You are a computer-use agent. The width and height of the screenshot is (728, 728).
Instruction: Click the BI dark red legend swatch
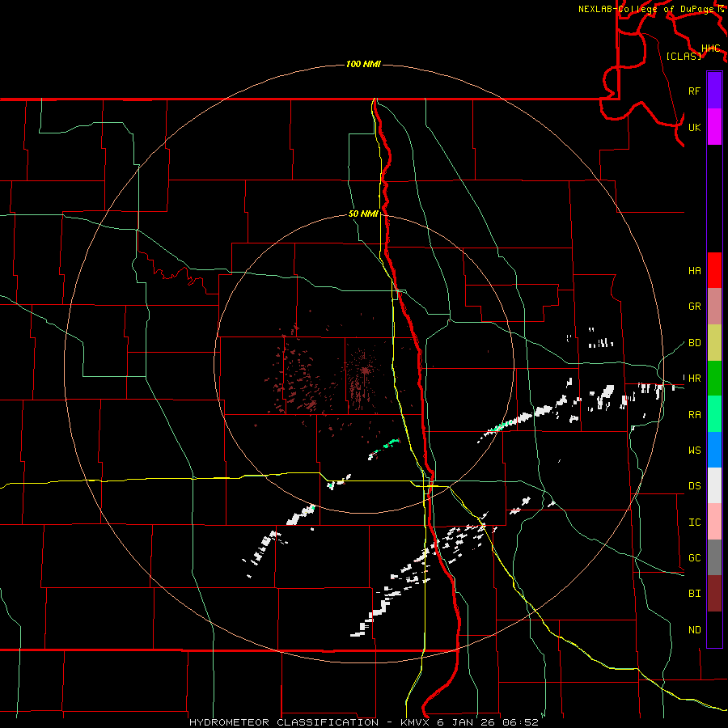coord(714,594)
